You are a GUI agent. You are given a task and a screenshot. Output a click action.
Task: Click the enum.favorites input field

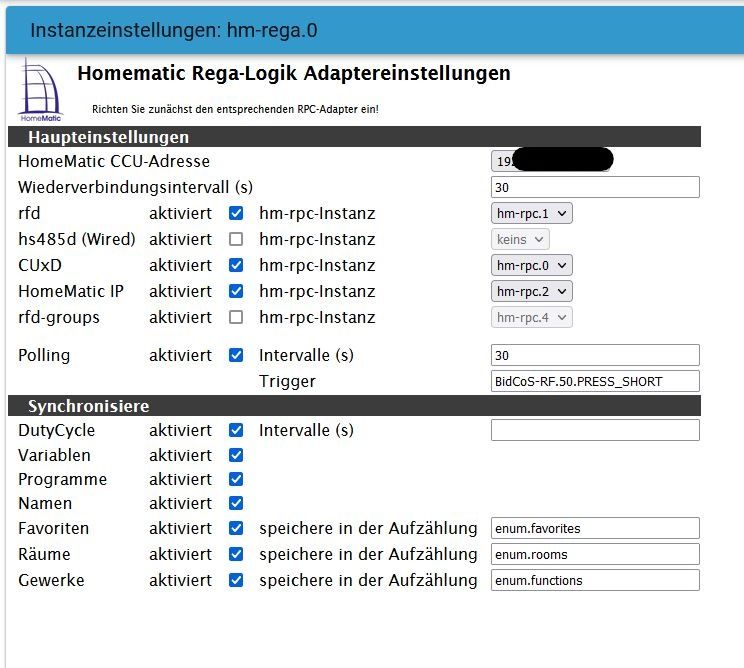[x=595, y=528]
